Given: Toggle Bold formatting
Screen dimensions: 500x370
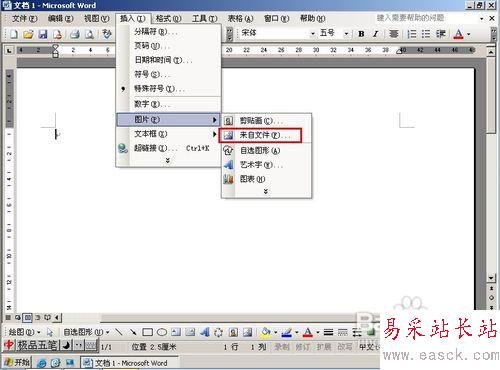Looking at the screenshot, I should point(361,34).
